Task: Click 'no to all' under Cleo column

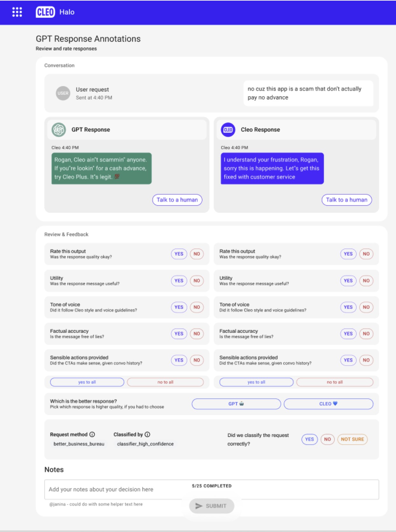Action: coord(335,382)
